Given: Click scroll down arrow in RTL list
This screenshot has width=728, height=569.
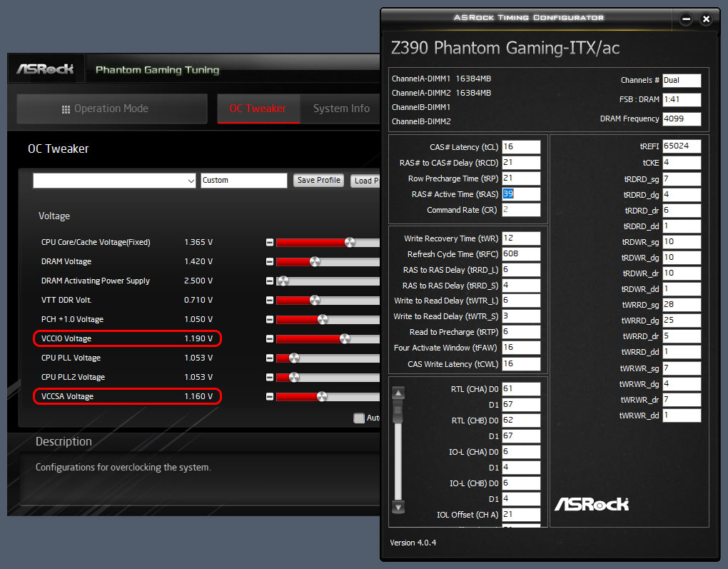Looking at the screenshot, I should coord(398,507).
